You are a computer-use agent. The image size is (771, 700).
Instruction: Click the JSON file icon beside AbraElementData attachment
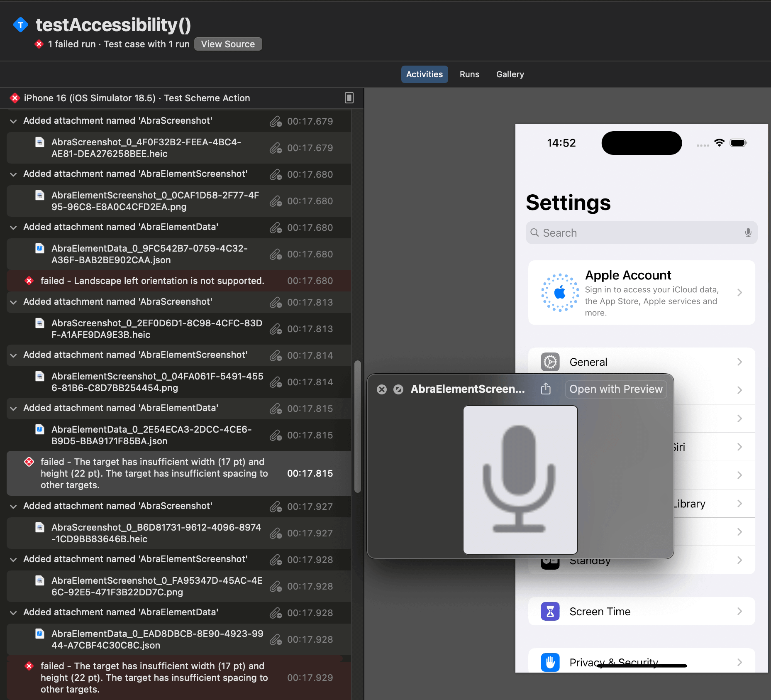tap(40, 248)
